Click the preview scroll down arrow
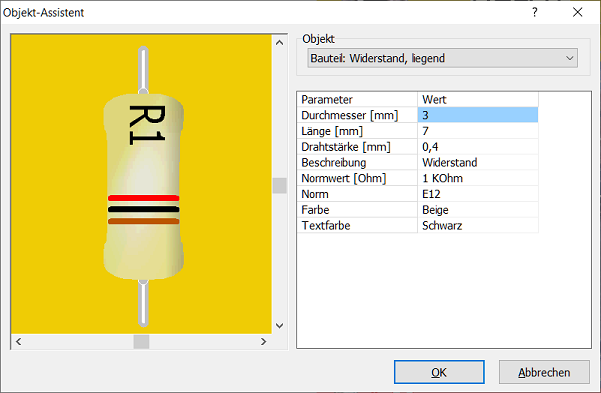 pyautogui.click(x=280, y=326)
